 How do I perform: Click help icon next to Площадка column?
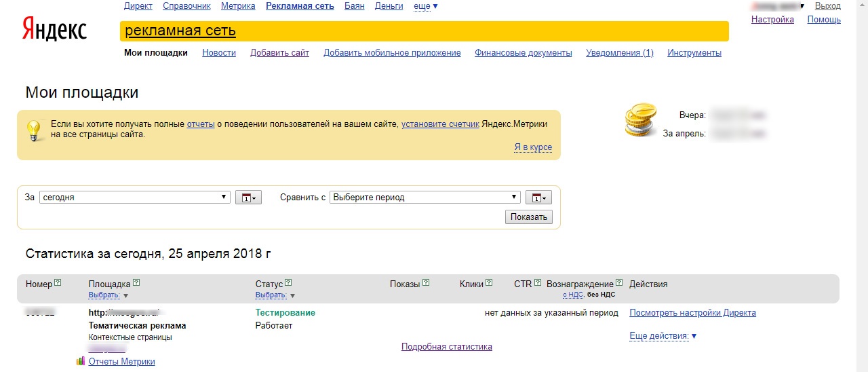136,283
